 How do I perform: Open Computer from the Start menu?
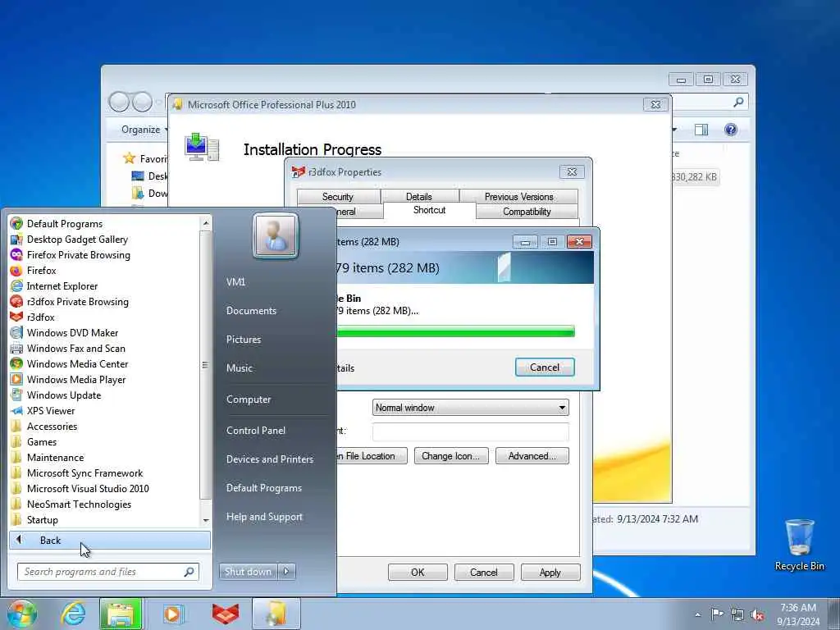pyautogui.click(x=249, y=399)
